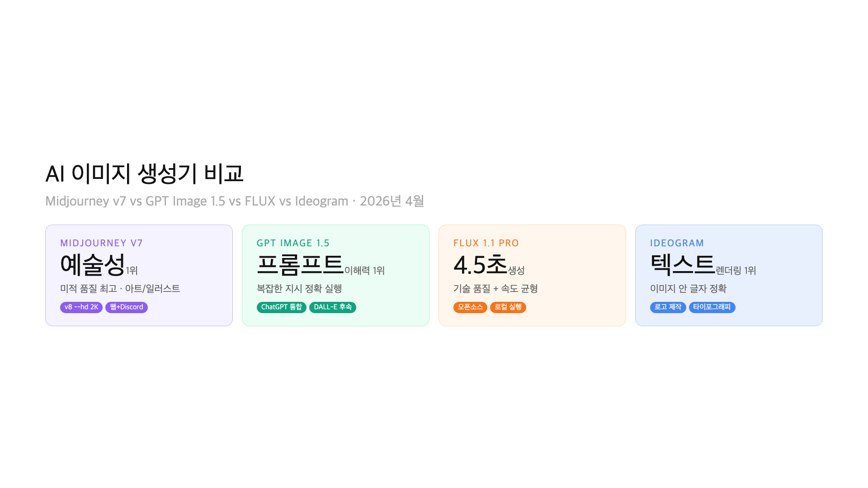Click the '프롬프트' headline in GPT Image card

click(x=300, y=265)
